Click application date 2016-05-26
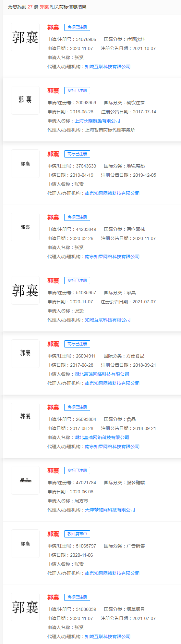This screenshot has height=644, width=181. pyautogui.click(x=81, y=112)
